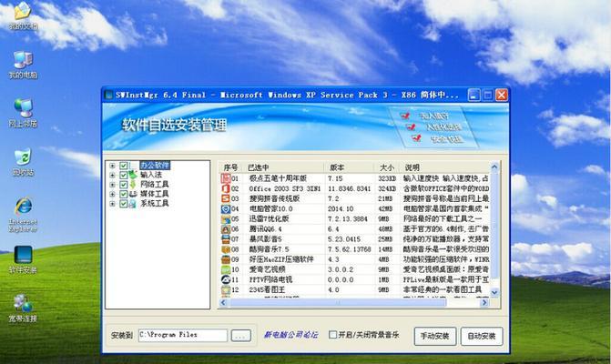Toggle the 开启/关闭背景音乐 checkbox
The image size is (611, 364).
click(x=332, y=334)
